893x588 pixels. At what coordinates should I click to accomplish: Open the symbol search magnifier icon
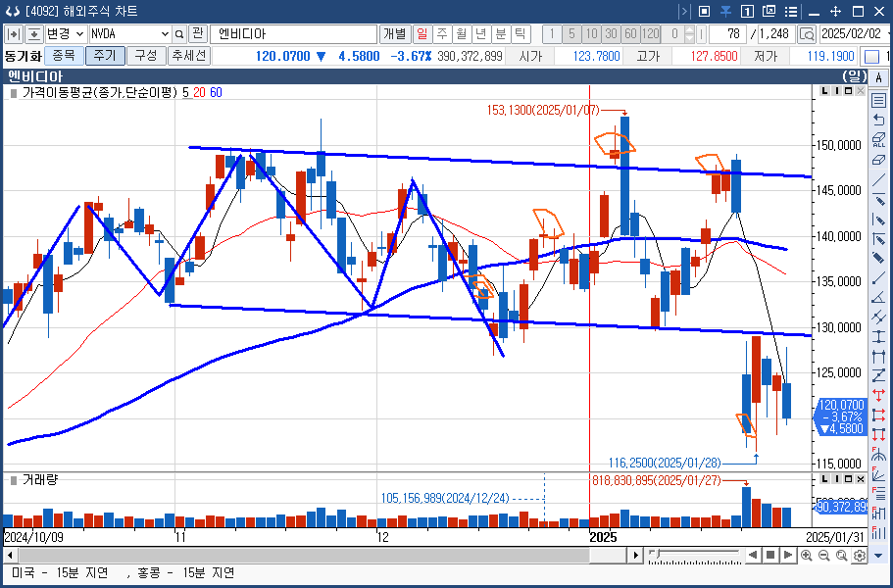tap(180, 34)
